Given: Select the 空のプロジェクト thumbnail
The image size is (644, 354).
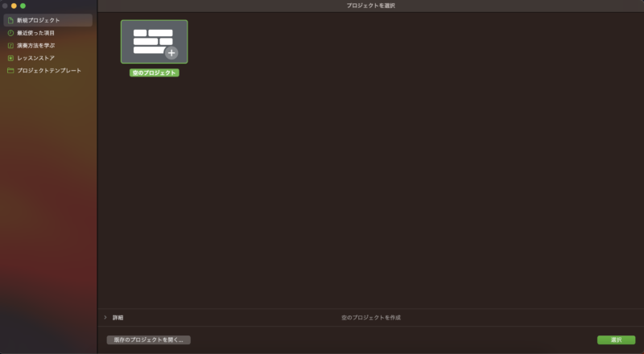Looking at the screenshot, I should 153,41.
